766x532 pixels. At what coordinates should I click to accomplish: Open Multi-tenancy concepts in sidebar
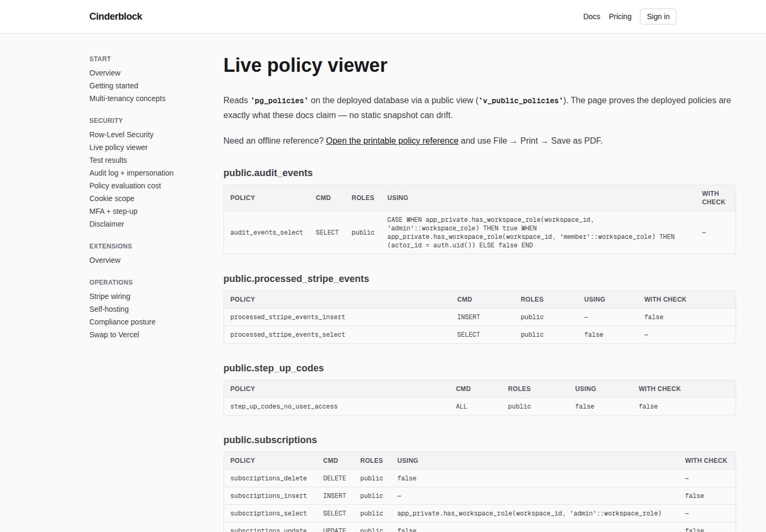pos(127,98)
